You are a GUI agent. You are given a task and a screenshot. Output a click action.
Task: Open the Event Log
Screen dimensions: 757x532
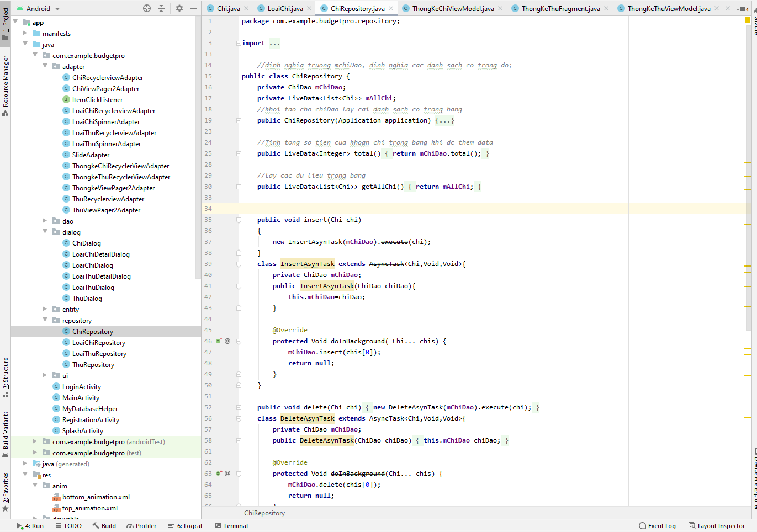pos(657,526)
